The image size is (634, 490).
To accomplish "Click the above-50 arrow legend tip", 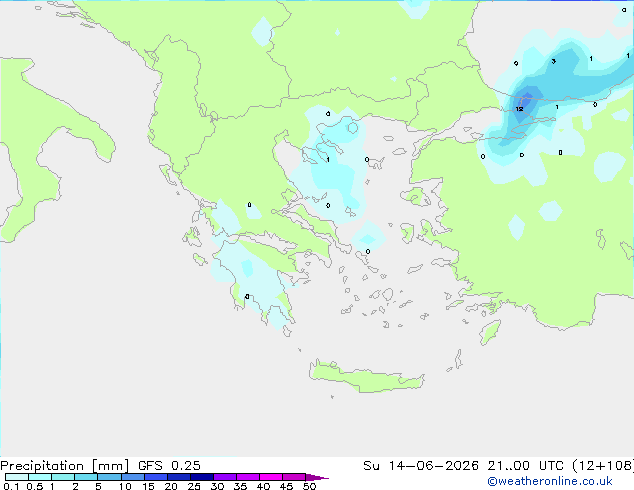I will point(317,477).
